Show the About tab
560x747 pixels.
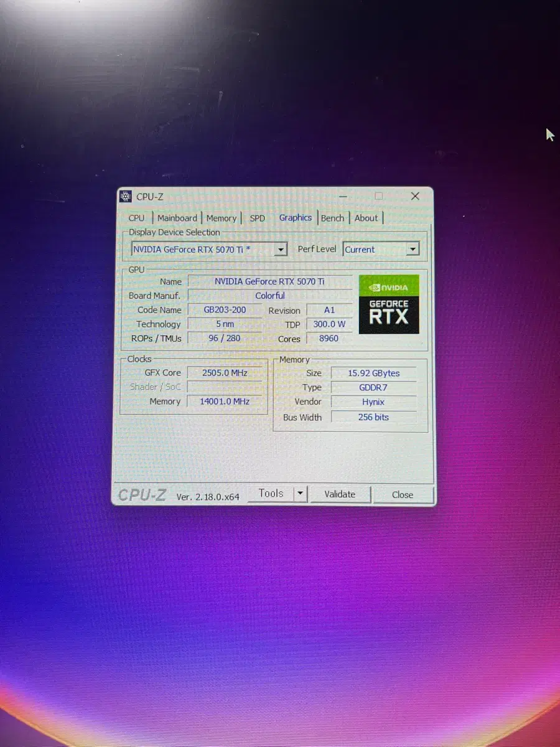pyautogui.click(x=366, y=218)
